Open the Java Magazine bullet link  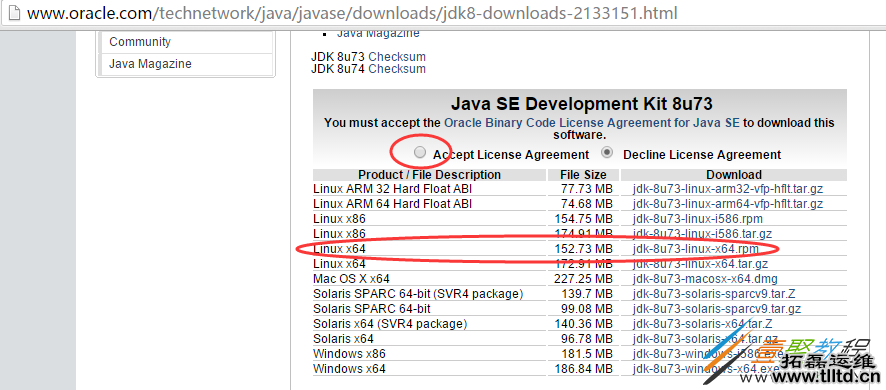[x=378, y=33]
